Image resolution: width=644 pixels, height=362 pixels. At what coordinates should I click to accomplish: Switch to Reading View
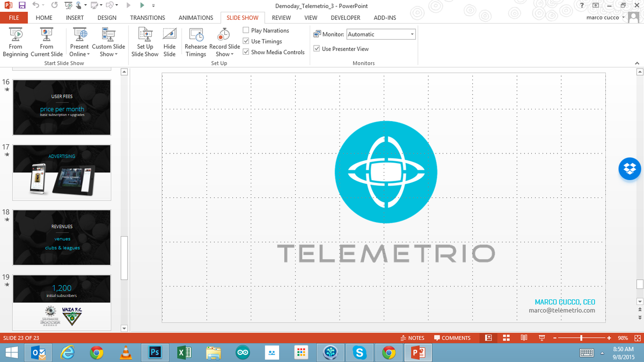pyautogui.click(x=524, y=338)
